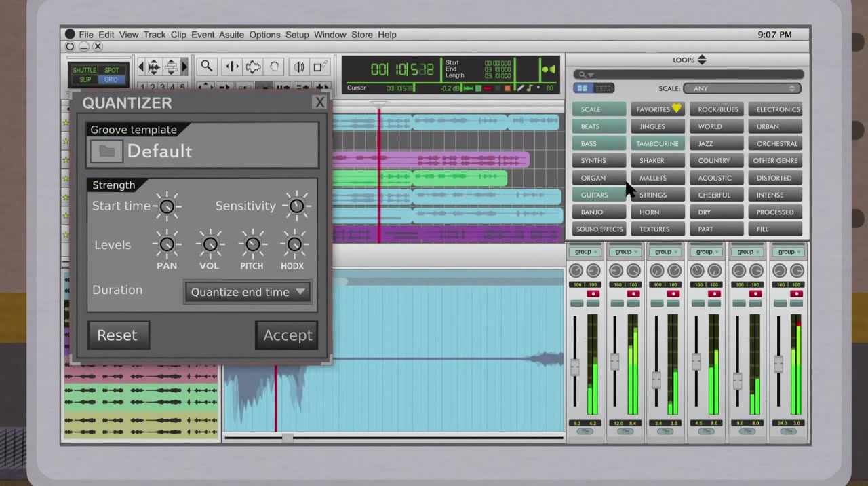Click the loops search field
The height and width of the screenshot is (486, 868).
coord(688,75)
